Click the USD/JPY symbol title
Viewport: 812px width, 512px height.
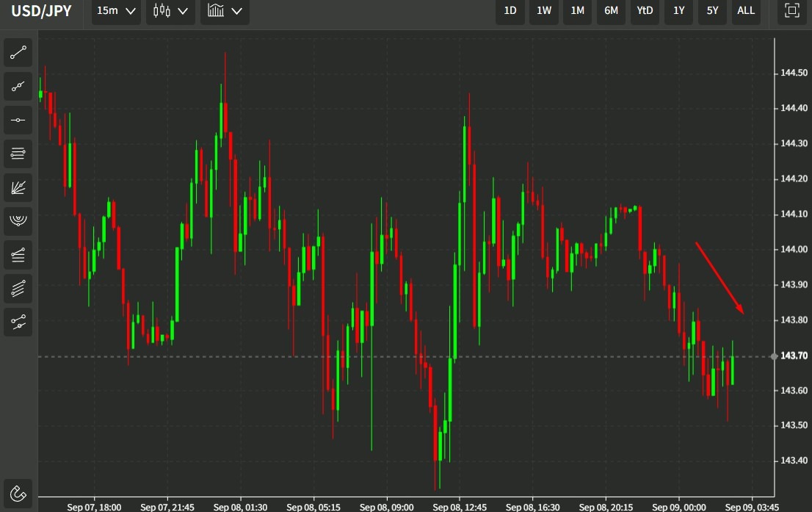[41, 11]
